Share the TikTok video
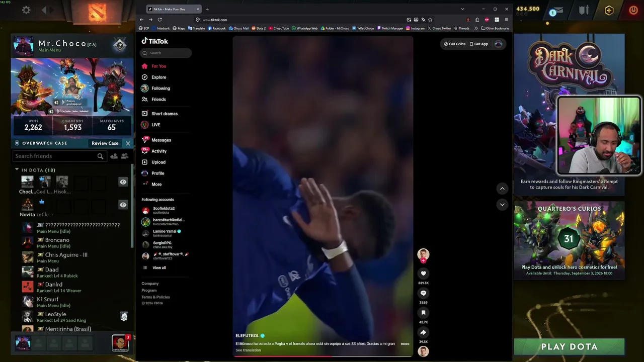 tap(423, 332)
